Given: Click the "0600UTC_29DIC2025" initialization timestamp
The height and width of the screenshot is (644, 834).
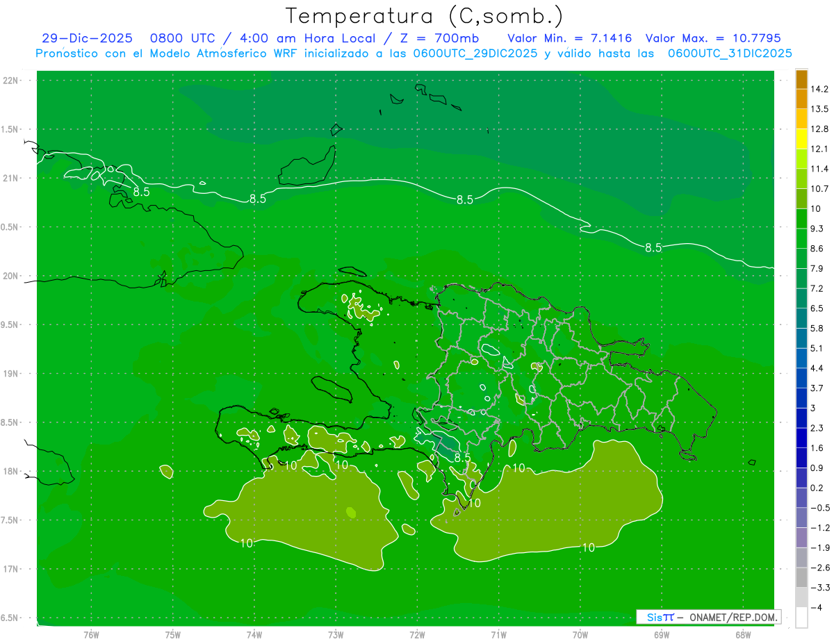Looking at the screenshot, I should click(x=475, y=53).
